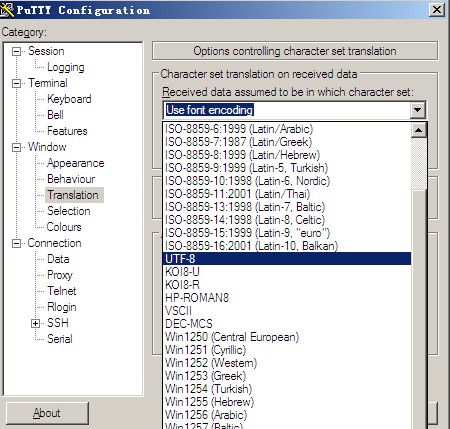This screenshot has width=450, height=429.
Task: Go to the Colours settings
Action: pyautogui.click(x=64, y=227)
